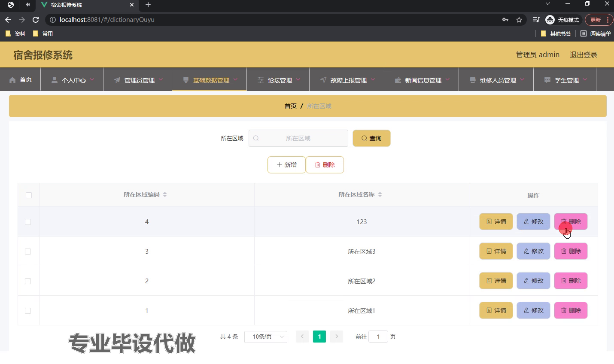Click the arrow icon for 故障上报管理
Viewport: 614px width, 364px height.
pyautogui.click(x=323, y=80)
